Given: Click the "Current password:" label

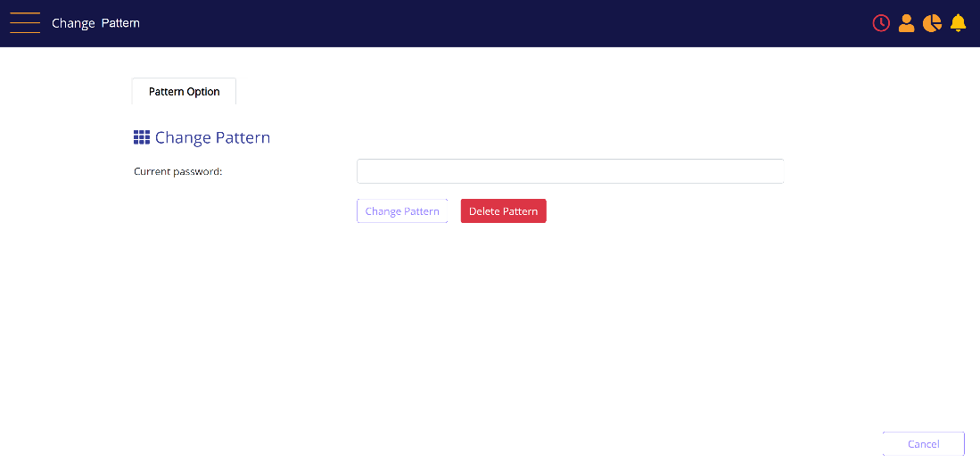Looking at the screenshot, I should click(178, 171).
